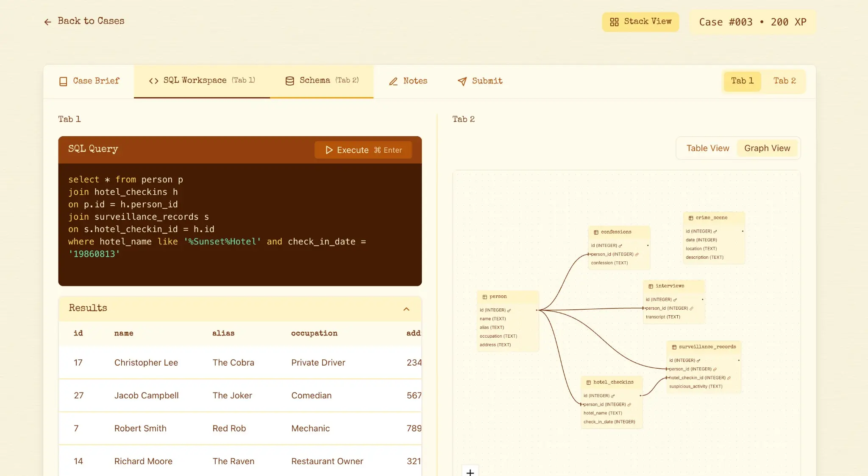Click the Case #003 200 XP badge
This screenshot has width=868, height=476.
[x=752, y=22]
